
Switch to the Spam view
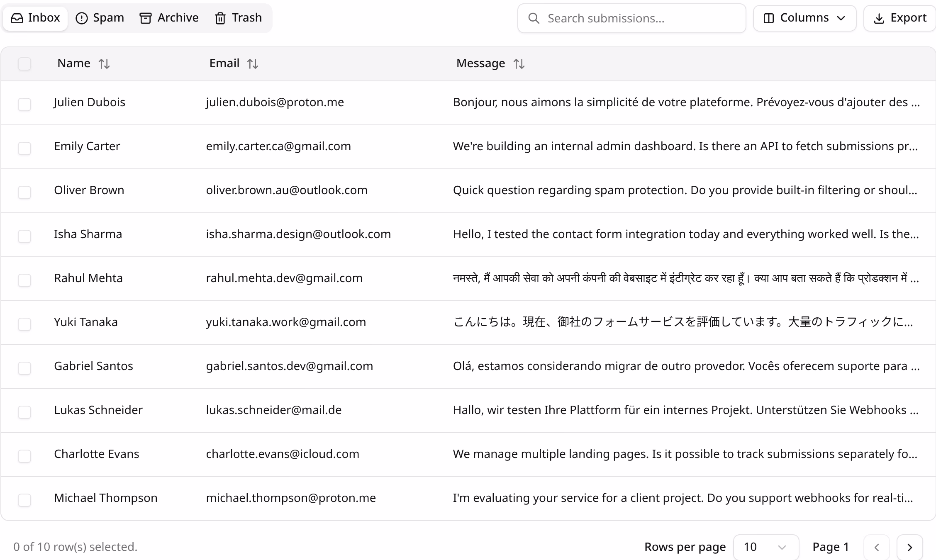point(100,18)
